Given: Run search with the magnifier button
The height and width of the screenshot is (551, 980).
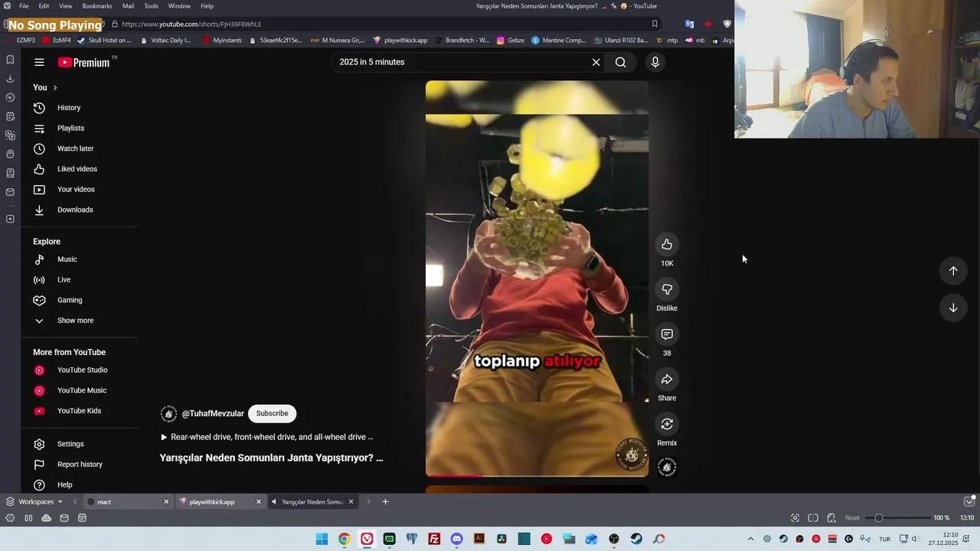Looking at the screenshot, I should [x=621, y=62].
